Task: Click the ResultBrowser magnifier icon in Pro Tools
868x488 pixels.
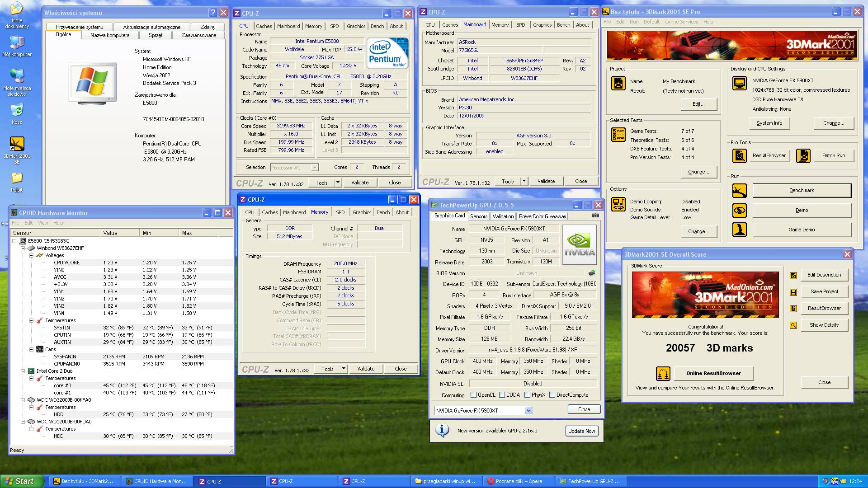Action: pyautogui.click(x=740, y=156)
